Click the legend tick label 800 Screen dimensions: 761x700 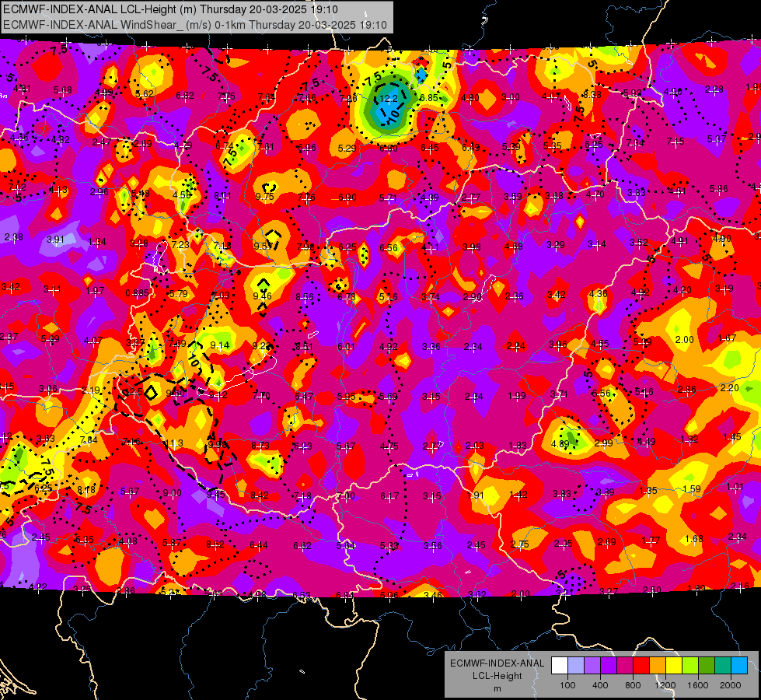pyautogui.click(x=633, y=685)
